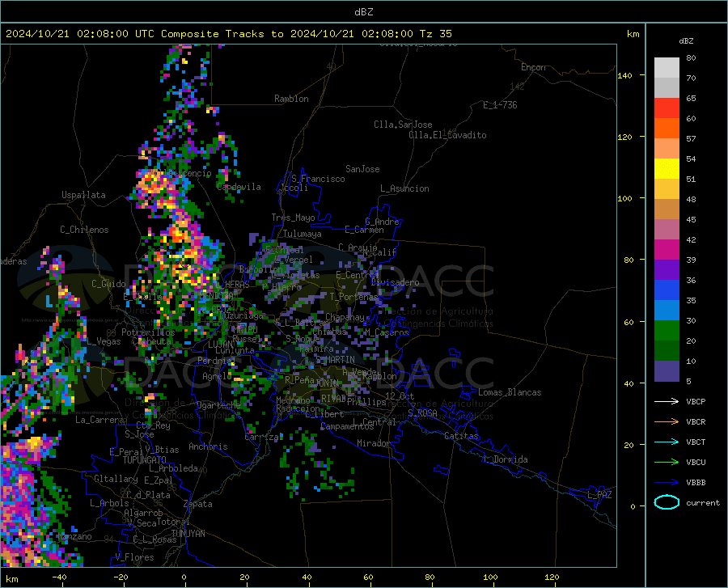Click the L_Central place label
728x588 pixels.
[375, 421]
